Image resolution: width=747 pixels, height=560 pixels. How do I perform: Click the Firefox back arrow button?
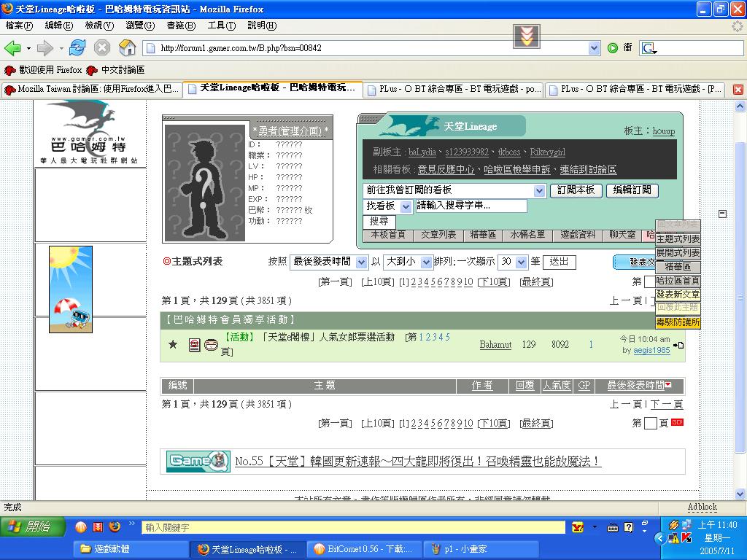pos(12,48)
